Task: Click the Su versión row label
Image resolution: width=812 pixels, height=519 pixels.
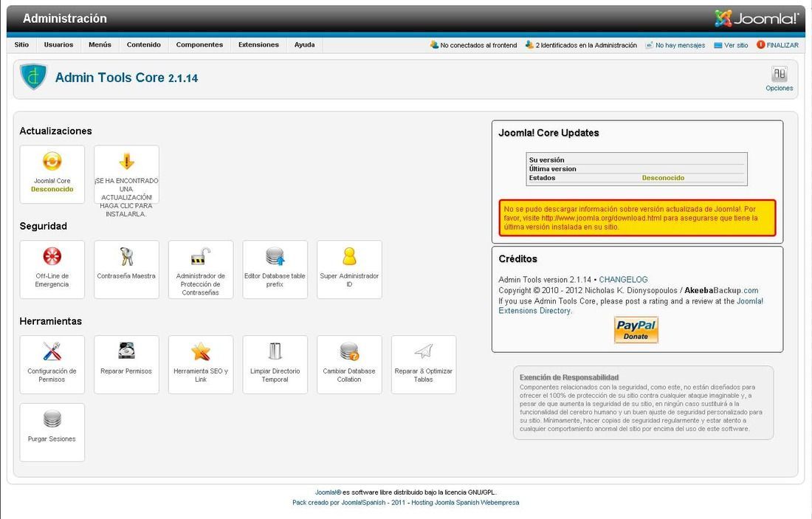Action: click(x=546, y=160)
